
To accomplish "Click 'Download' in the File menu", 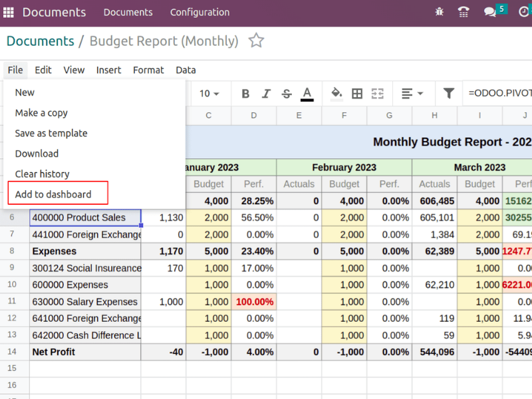I will pyautogui.click(x=37, y=154).
